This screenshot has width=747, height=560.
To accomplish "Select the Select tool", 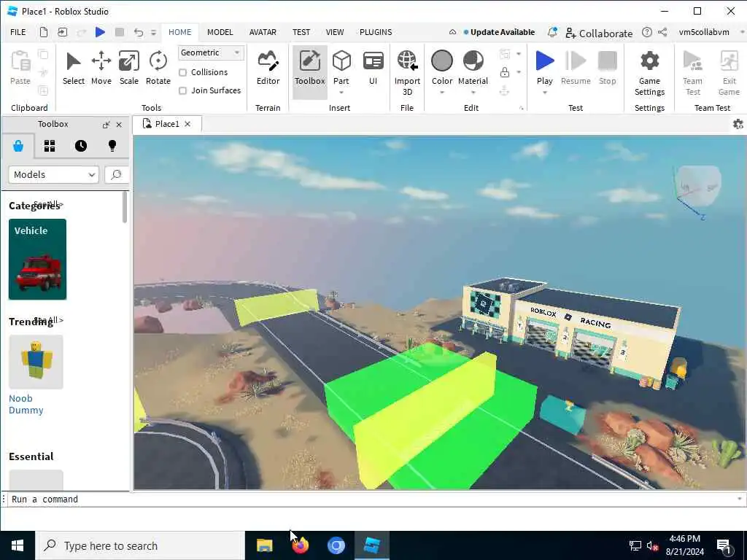I will 74,69.
